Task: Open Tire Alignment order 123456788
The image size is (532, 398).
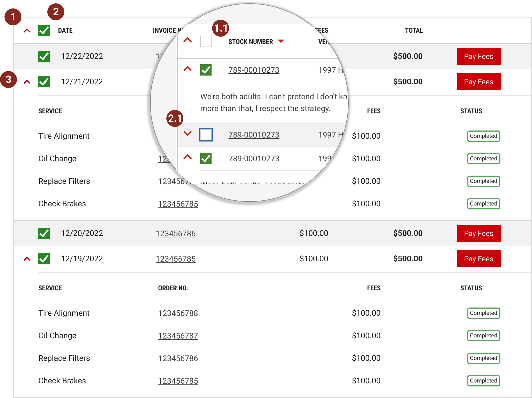Action: [178, 313]
